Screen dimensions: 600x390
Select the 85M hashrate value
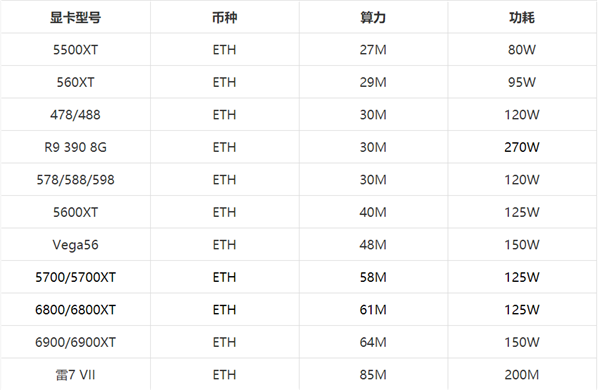coord(373,375)
